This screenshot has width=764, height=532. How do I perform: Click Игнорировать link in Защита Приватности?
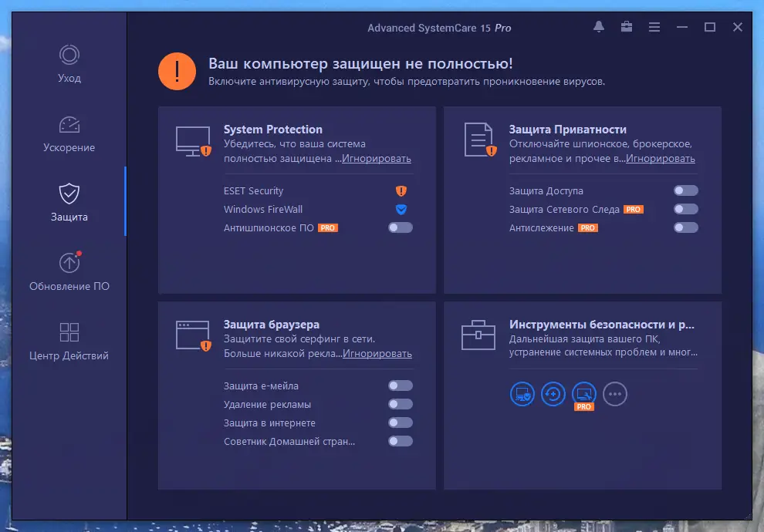pyautogui.click(x=661, y=159)
